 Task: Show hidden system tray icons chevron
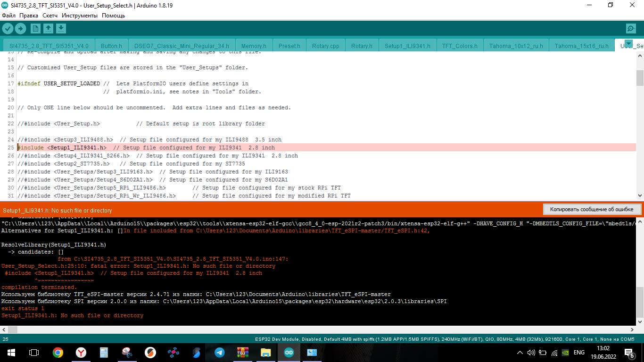tap(520, 352)
